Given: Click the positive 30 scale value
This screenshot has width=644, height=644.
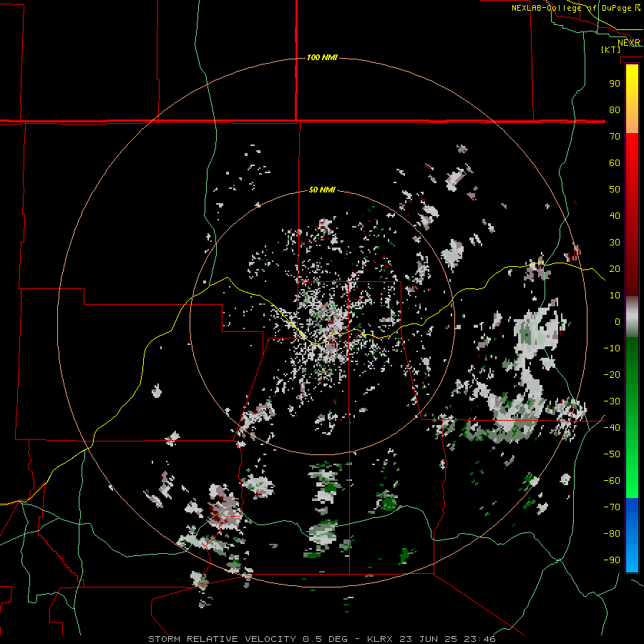Looking at the screenshot, I should (615, 243).
